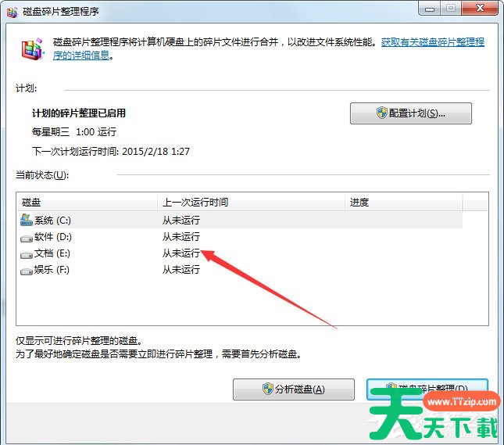Open the 获取有关磁盘碎片整理程序的详细信息 link
The height and width of the screenshot is (445, 504).
tap(432, 48)
